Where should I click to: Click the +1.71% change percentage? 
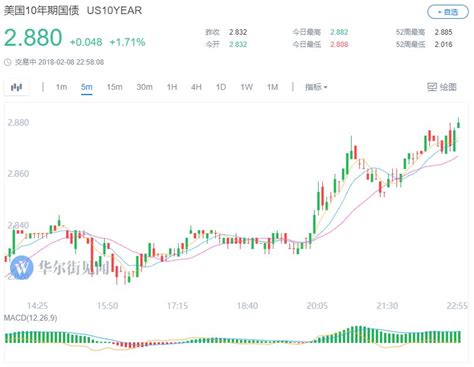click(x=127, y=42)
